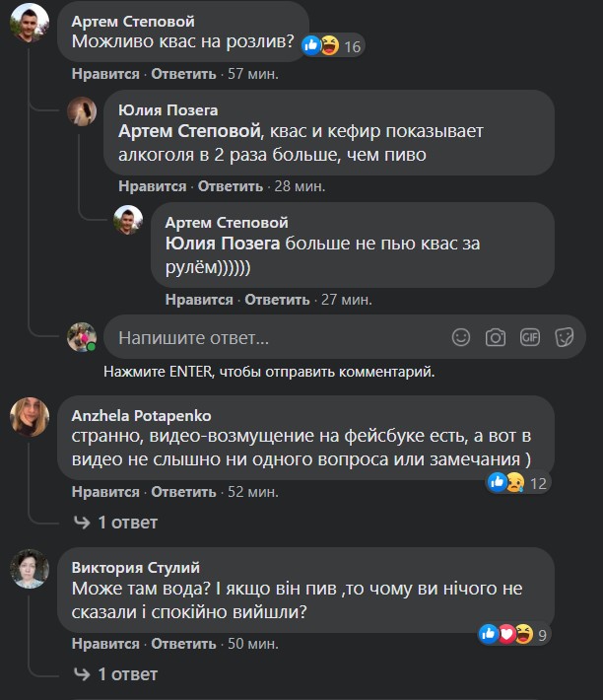Viewport: 603px width, 700px height.
Task: Like Юлия Позега's reply via Нравится
Action: click(153, 186)
